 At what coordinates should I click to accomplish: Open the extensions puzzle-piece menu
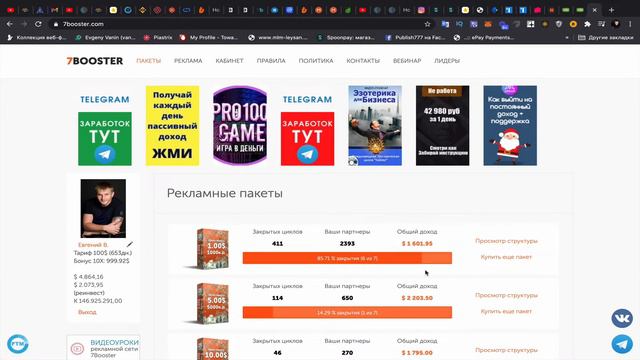587,24
